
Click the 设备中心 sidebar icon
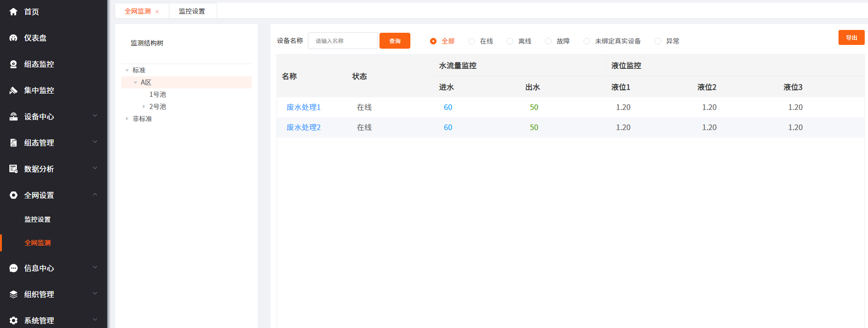coord(14,117)
